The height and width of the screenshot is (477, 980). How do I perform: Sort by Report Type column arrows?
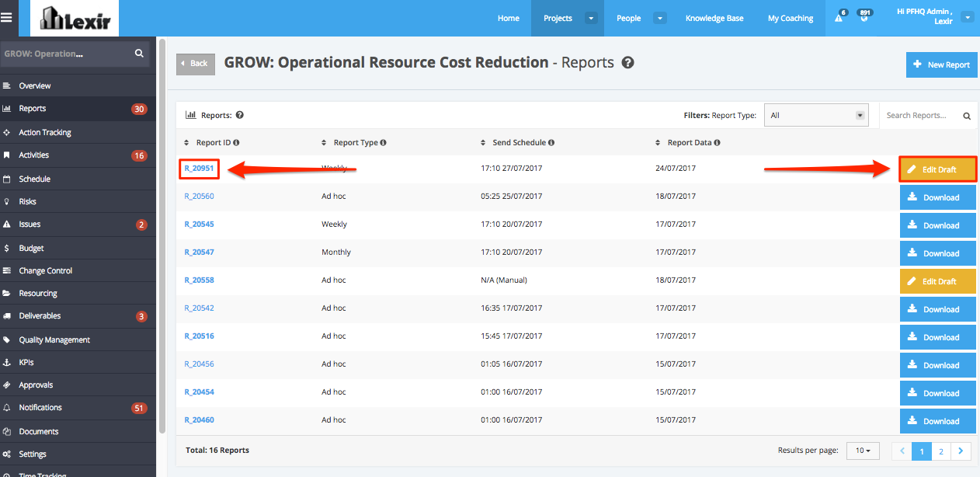click(x=324, y=143)
